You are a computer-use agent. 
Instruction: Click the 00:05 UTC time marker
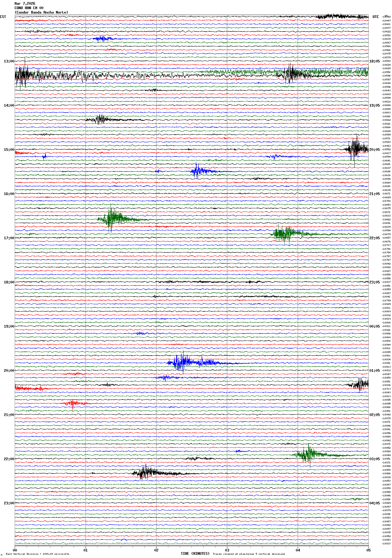[x=374, y=326]
